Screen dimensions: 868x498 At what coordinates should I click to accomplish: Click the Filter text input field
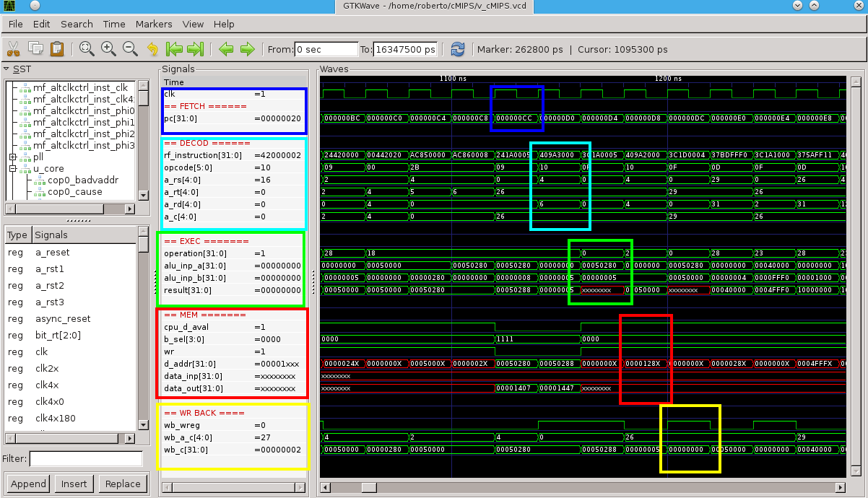86,459
